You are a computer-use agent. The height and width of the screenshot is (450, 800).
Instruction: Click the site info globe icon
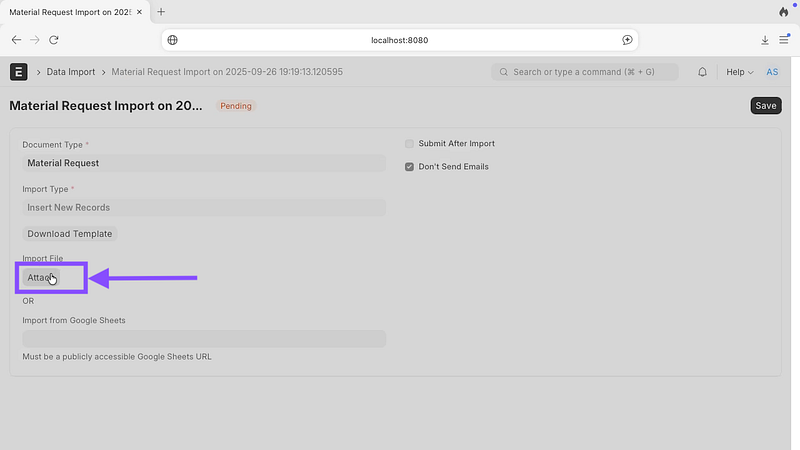pos(173,40)
